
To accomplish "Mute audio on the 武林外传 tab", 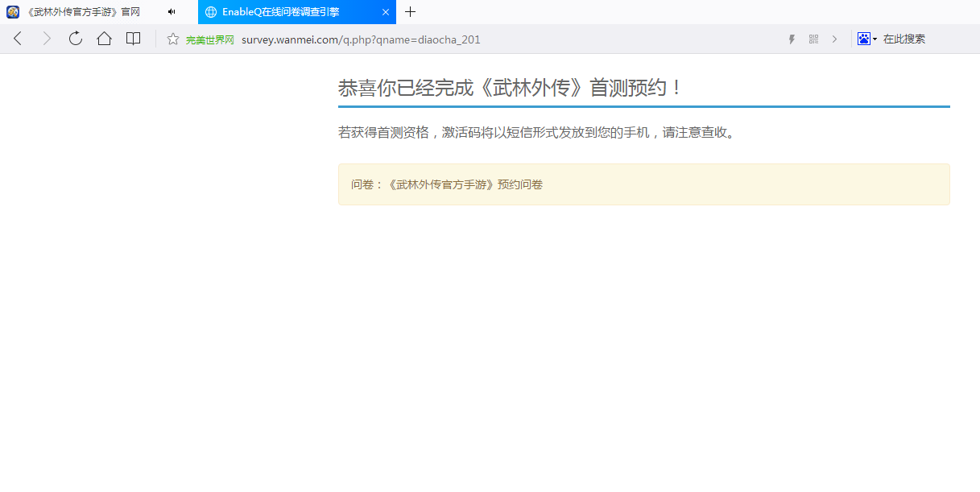I will pyautogui.click(x=172, y=12).
